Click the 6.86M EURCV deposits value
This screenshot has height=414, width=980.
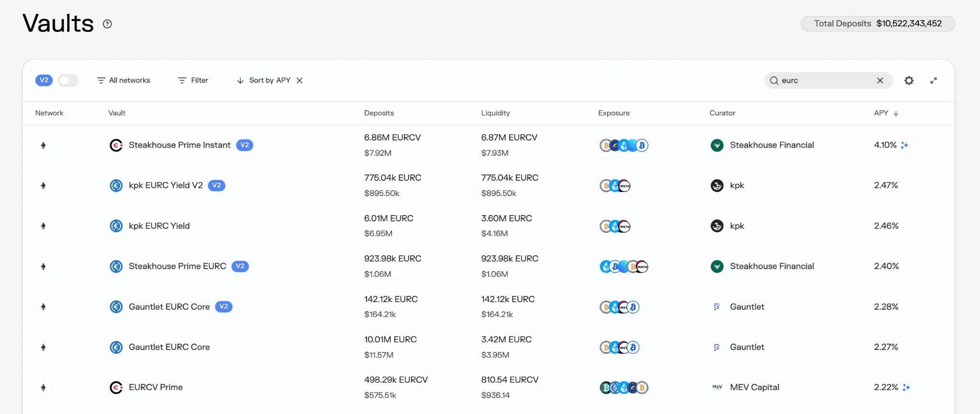[x=392, y=138]
